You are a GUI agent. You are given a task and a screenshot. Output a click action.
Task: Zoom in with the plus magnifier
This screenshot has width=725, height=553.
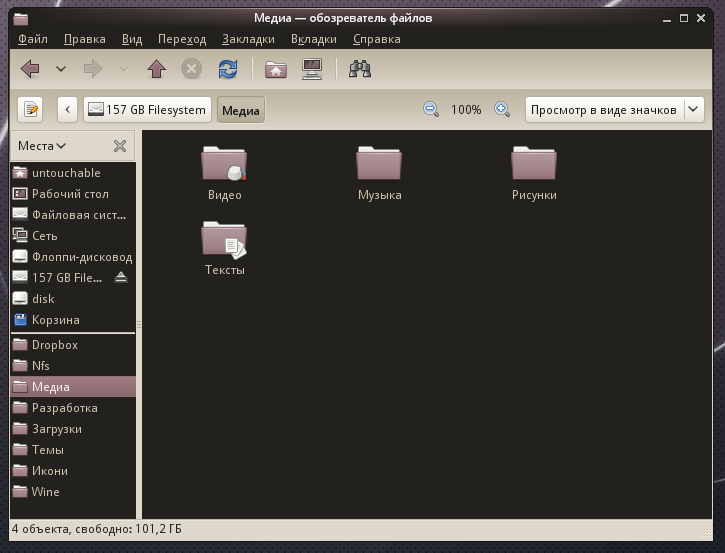502,110
